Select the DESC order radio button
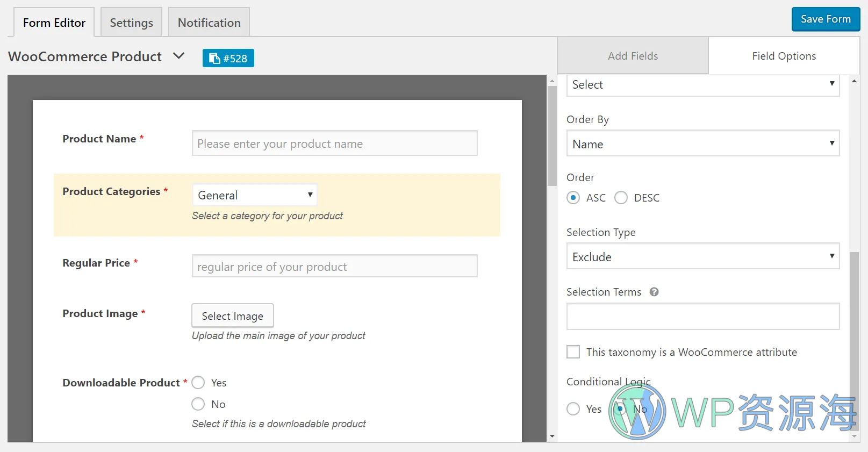This screenshot has height=452, width=868. click(x=621, y=198)
